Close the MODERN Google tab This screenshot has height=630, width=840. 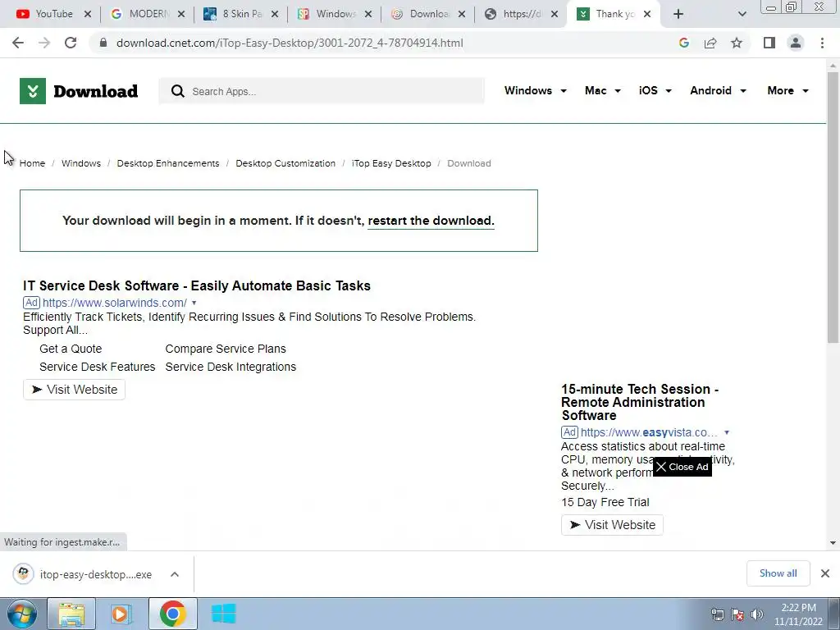tap(181, 14)
